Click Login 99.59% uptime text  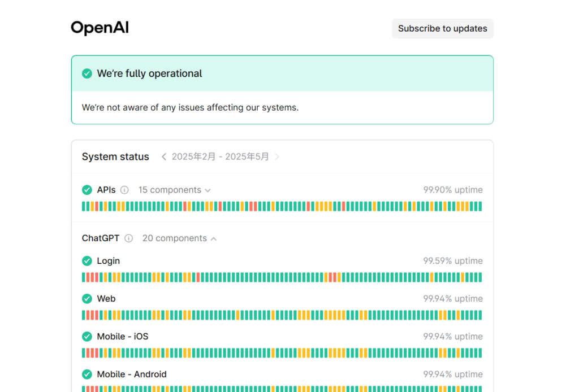(453, 261)
